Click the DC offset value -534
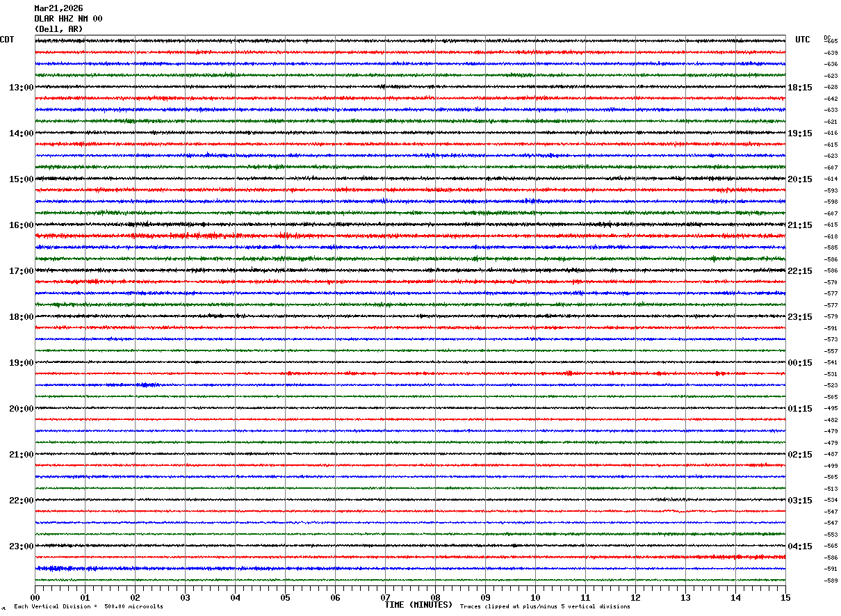Image resolution: width=841 pixels, height=616 pixels. tap(831, 501)
